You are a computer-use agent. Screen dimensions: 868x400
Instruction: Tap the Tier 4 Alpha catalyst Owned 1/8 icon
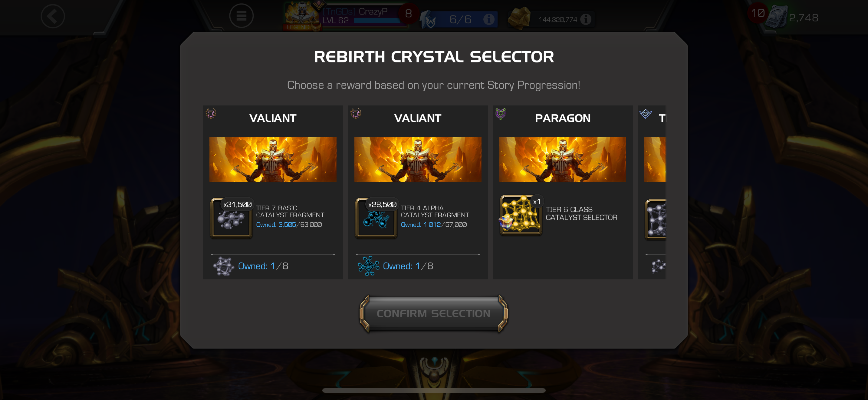pyautogui.click(x=368, y=266)
